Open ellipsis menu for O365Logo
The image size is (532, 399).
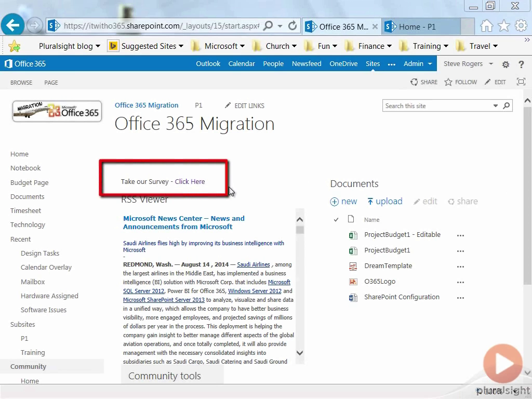460,282
